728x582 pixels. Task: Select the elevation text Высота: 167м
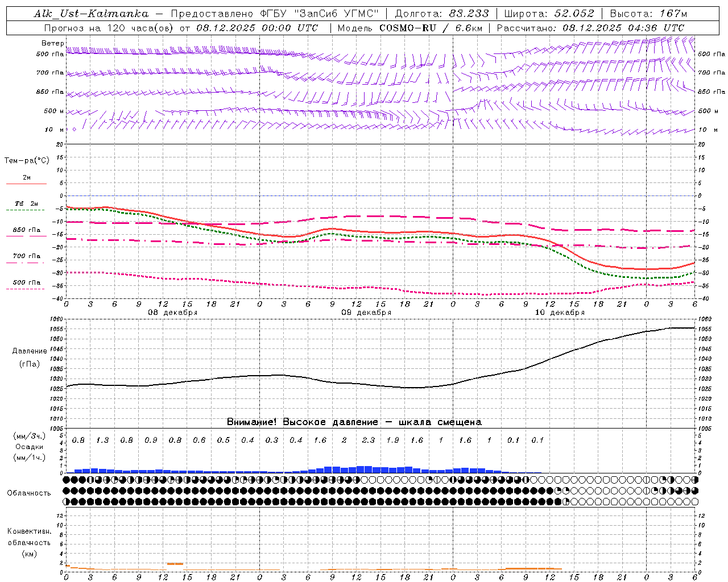pos(648,14)
